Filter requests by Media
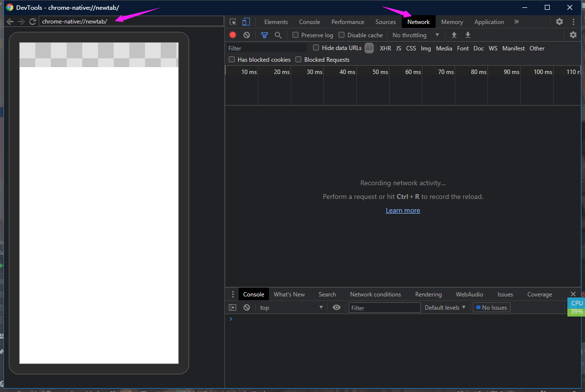Screen dimensions: 585x392 444,49
